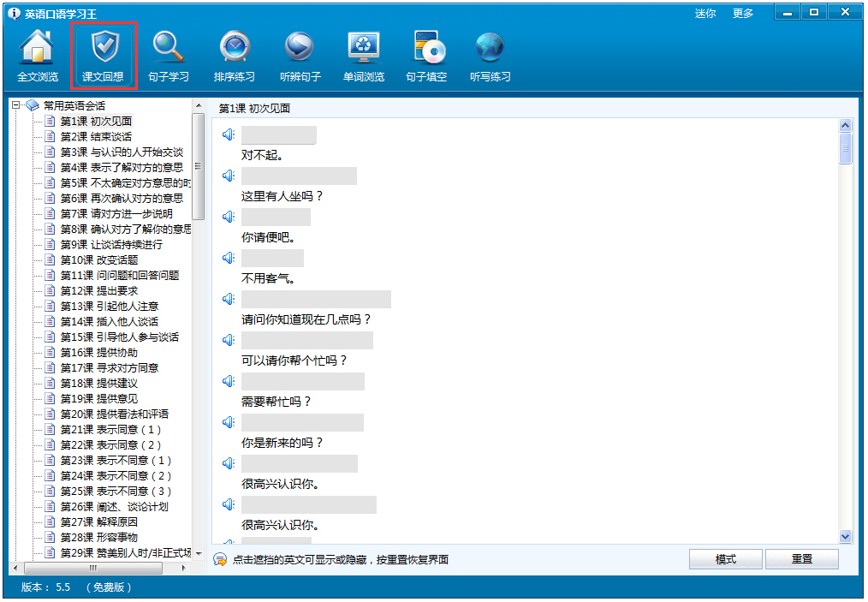Open the 更多 menu

(742, 14)
